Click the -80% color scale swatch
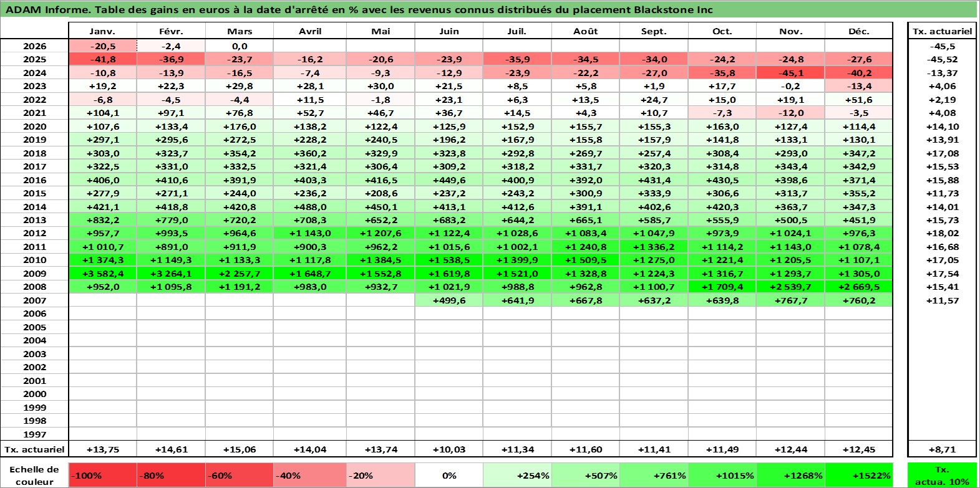Viewport: 980px width, 488px height. [171, 476]
